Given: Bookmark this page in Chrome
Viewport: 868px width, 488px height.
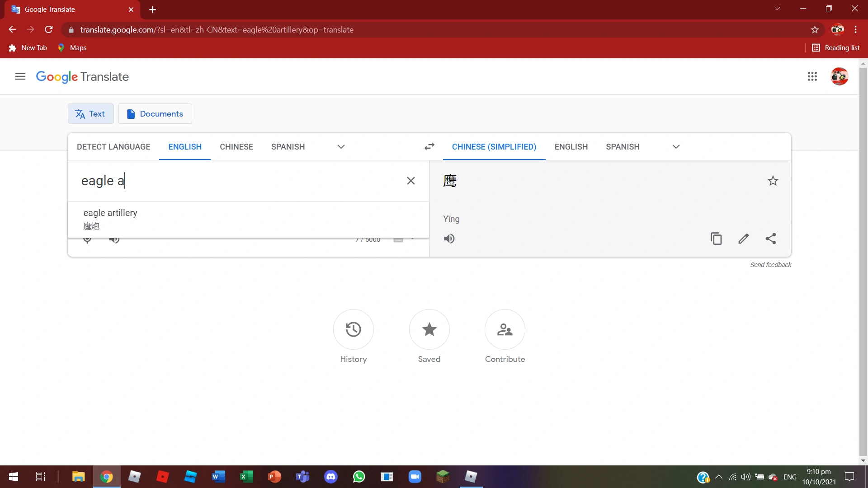Looking at the screenshot, I should click(815, 30).
